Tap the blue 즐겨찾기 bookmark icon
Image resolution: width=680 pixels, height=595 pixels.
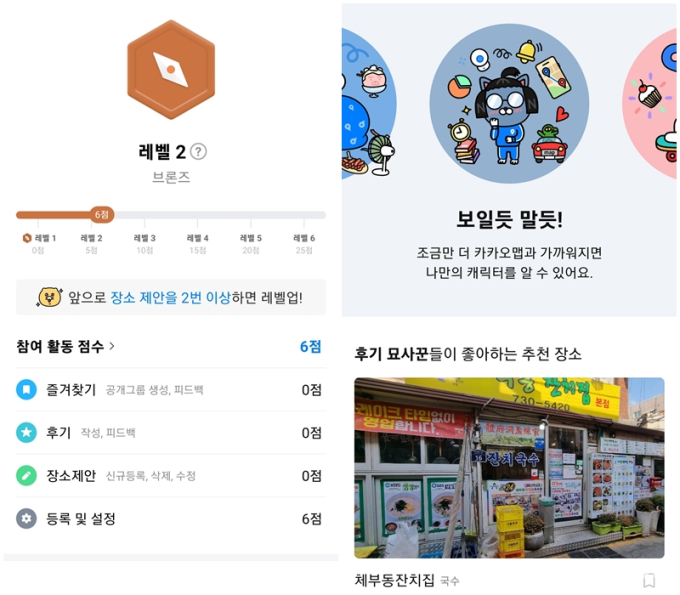pyautogui.click(x=26, y=389)
